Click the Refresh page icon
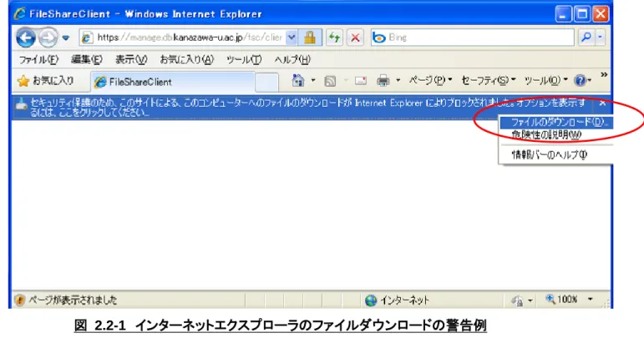Viewport: 644px width, 338px height. (334, 38)
